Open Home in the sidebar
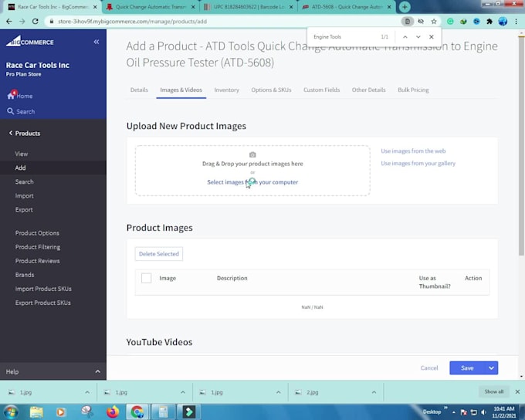 coord(20,96)
